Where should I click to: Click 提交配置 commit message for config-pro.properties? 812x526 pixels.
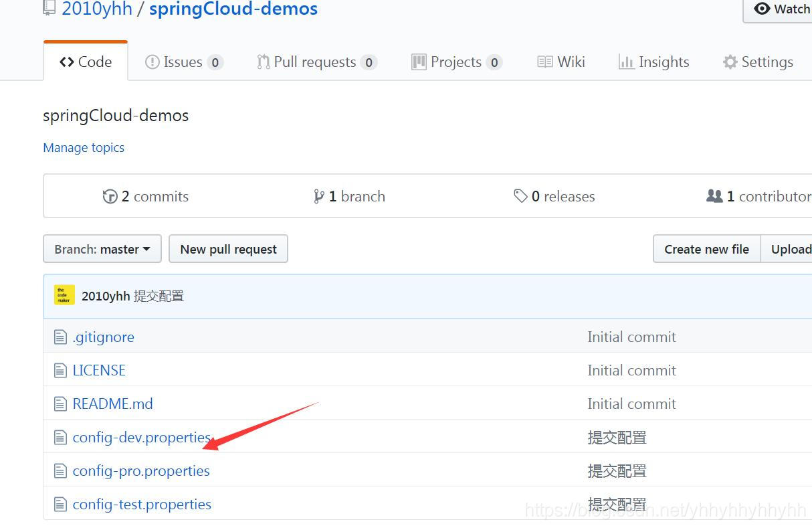617,471
